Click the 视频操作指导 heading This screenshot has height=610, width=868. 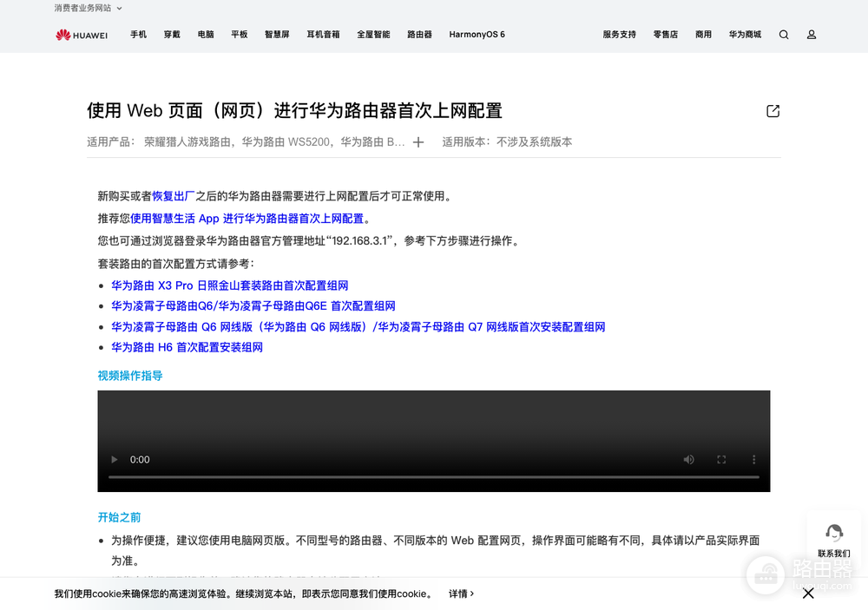pos(130,376)
